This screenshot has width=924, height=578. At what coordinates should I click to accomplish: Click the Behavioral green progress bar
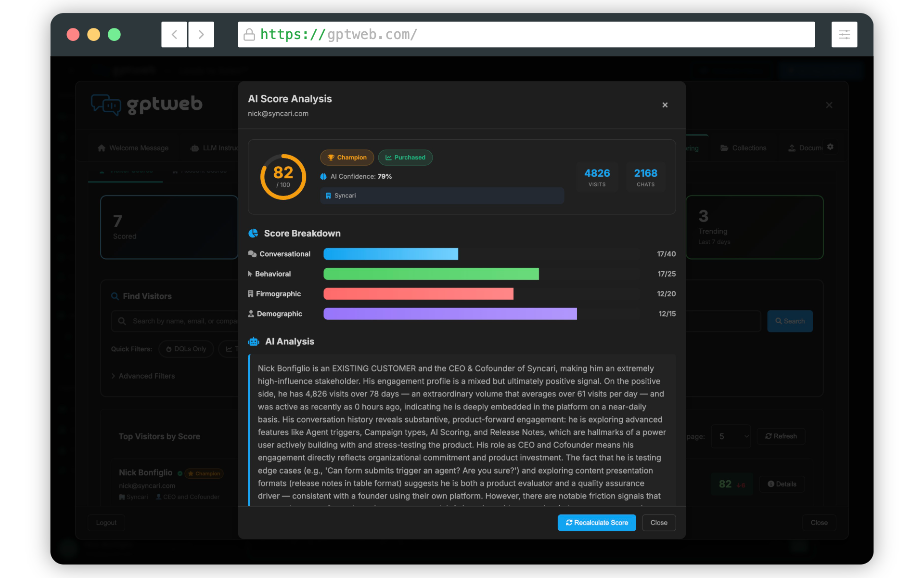pos(431,274)
